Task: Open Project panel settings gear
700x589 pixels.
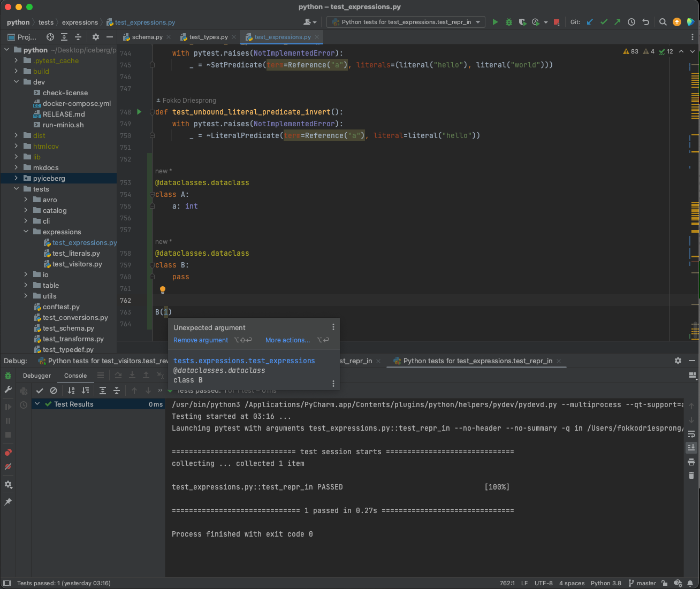Action: coord(96,37)
